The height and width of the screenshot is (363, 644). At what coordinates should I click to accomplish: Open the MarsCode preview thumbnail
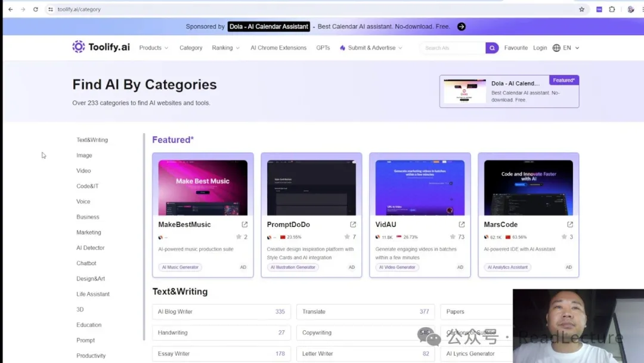(x=528, y=187)
